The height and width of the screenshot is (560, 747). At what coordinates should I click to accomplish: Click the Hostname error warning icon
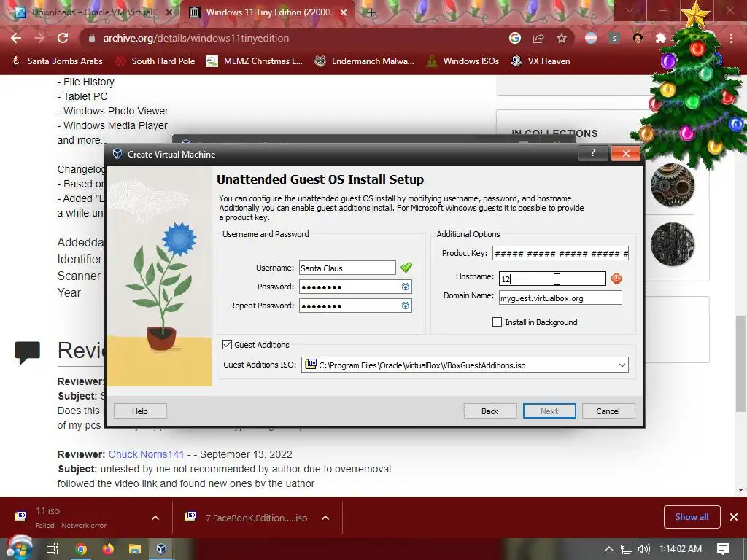tap(616, 279)
